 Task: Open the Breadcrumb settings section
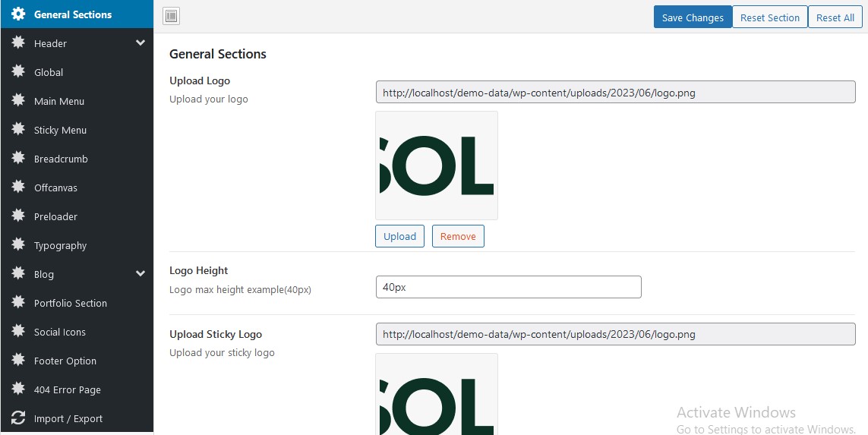pyautogui.click(x=61, y=159)
